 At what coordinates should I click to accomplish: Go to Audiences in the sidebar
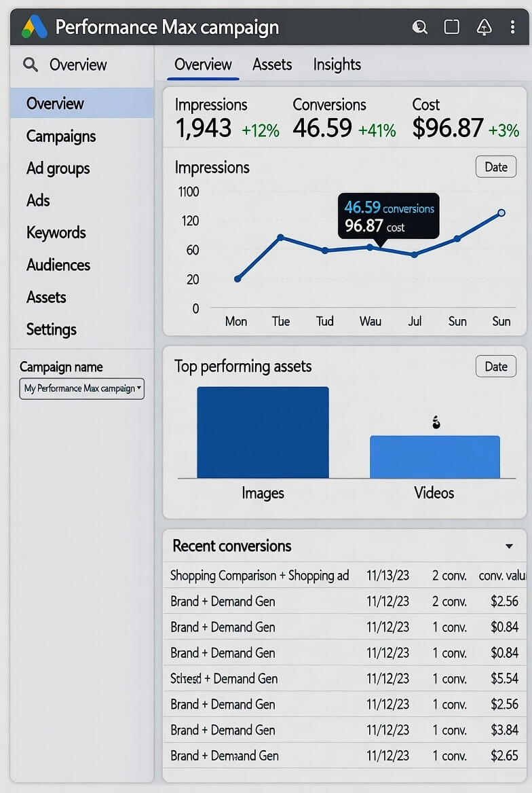pos(58,265)
